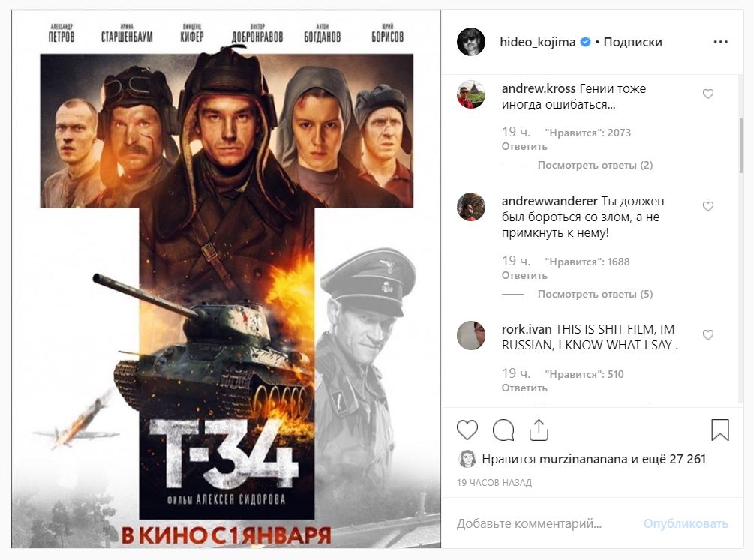Screen dimensions: 754x560
Task: Like rork.ivan comment heart
Action: pyautogui.click(x=707, y=334)
